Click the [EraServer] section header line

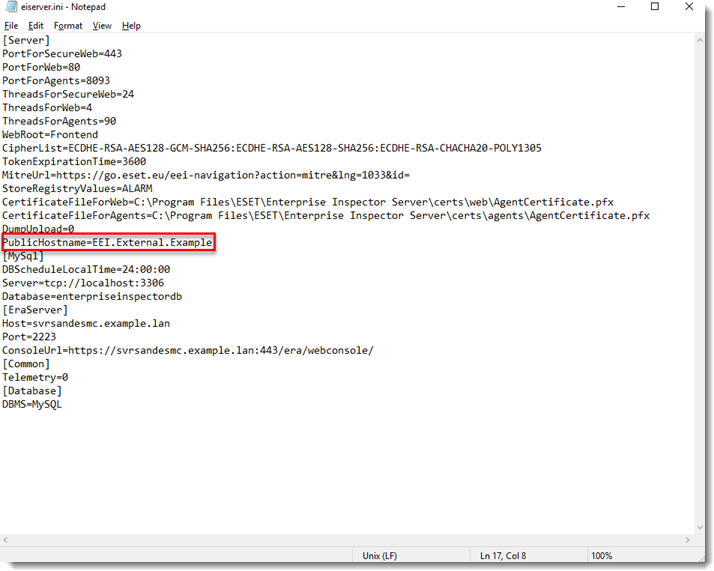tap(35, 310)
